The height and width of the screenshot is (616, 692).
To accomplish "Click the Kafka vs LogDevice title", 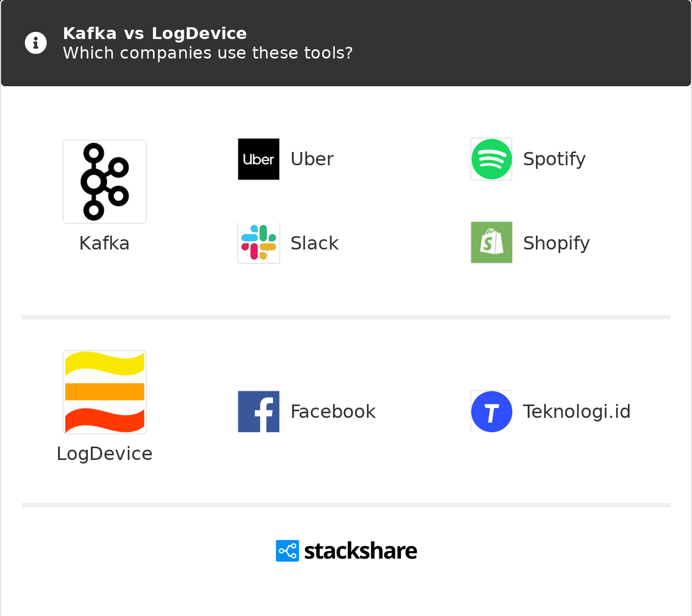I will (155, 33).
